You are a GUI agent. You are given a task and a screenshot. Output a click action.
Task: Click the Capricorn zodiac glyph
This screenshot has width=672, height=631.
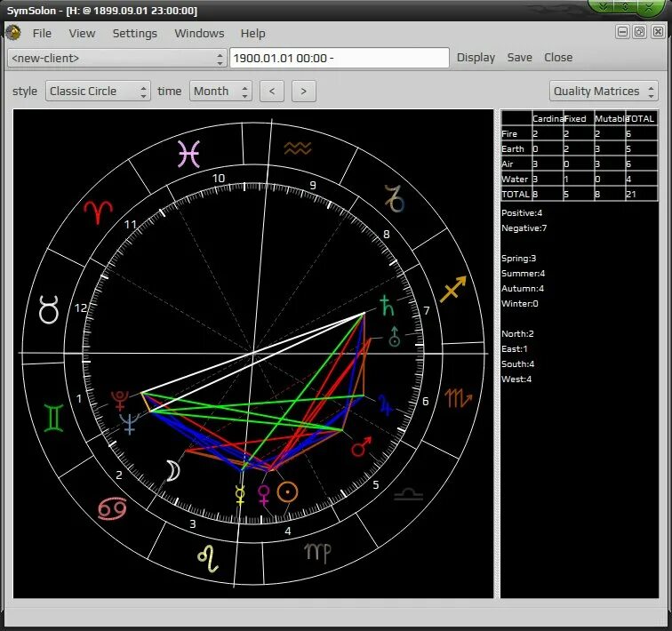pos(395,199)
